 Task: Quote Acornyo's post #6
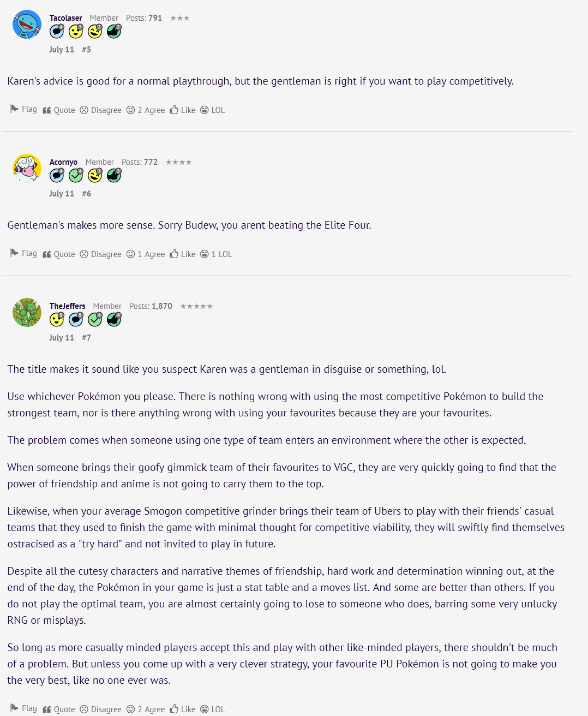coord(59,254)
